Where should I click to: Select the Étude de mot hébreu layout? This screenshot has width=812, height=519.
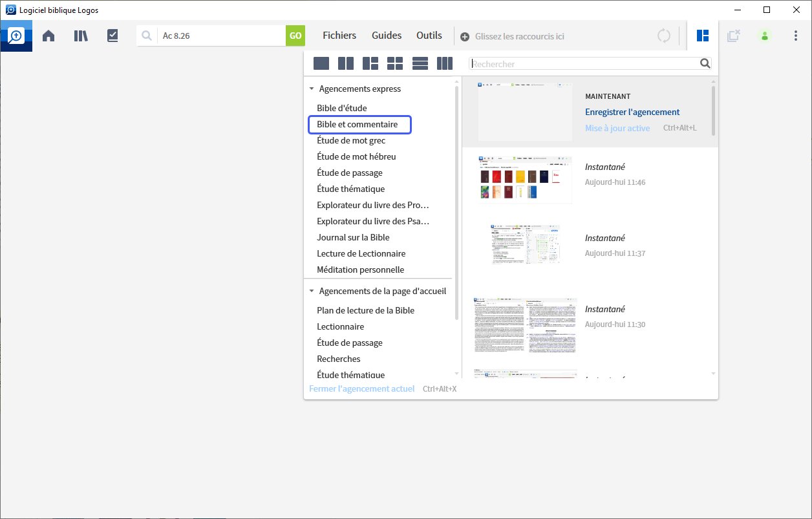point(356,156)
